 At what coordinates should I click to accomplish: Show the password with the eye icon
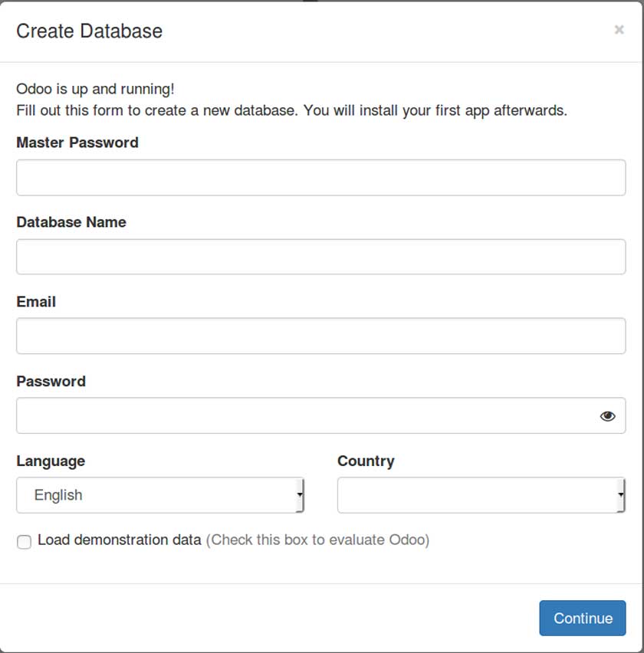point(608,416)
